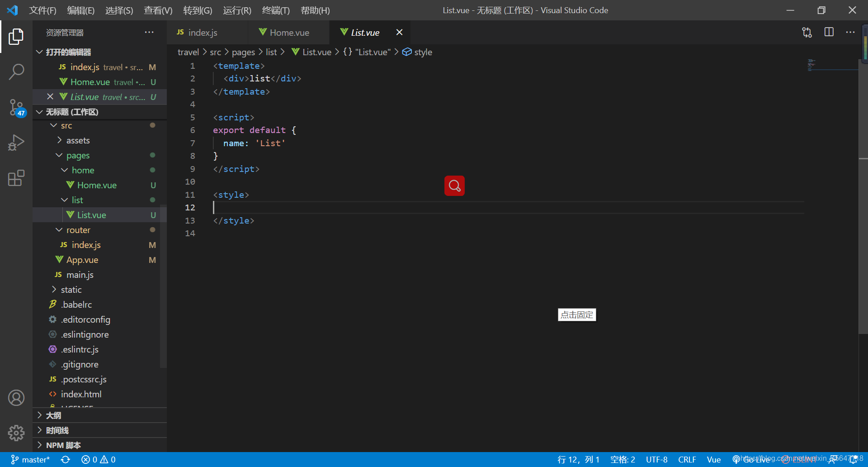The height and width of the screenshot is (467, 868).
Task: Open main.js in the file tree
Action: 99,275
